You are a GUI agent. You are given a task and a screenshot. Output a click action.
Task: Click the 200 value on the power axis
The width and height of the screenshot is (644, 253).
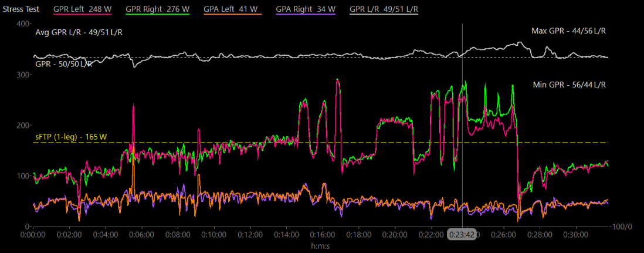tap(22, 125)
